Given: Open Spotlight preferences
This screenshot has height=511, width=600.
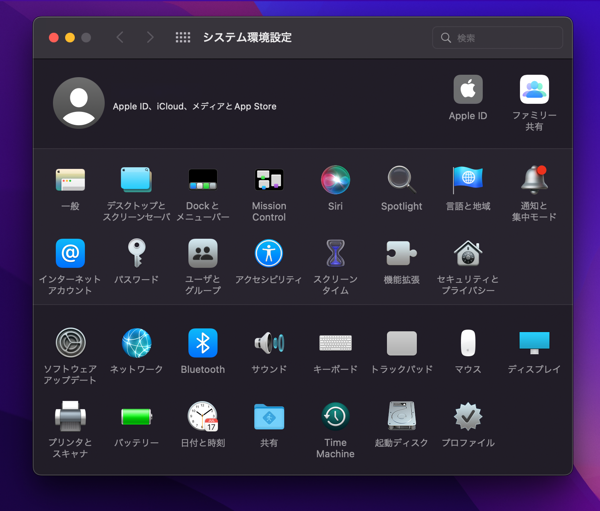Looking at the screenshot, I should point(401,180).
